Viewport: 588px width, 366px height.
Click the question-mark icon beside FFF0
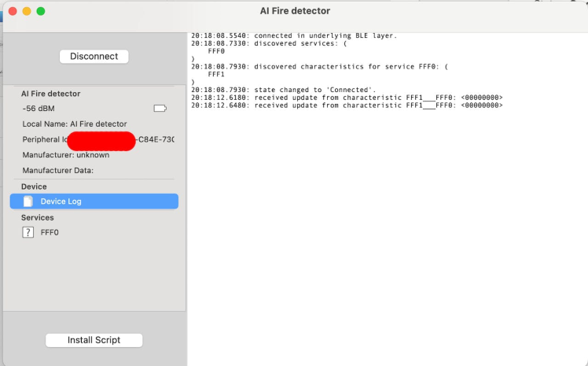coord(28,232)
